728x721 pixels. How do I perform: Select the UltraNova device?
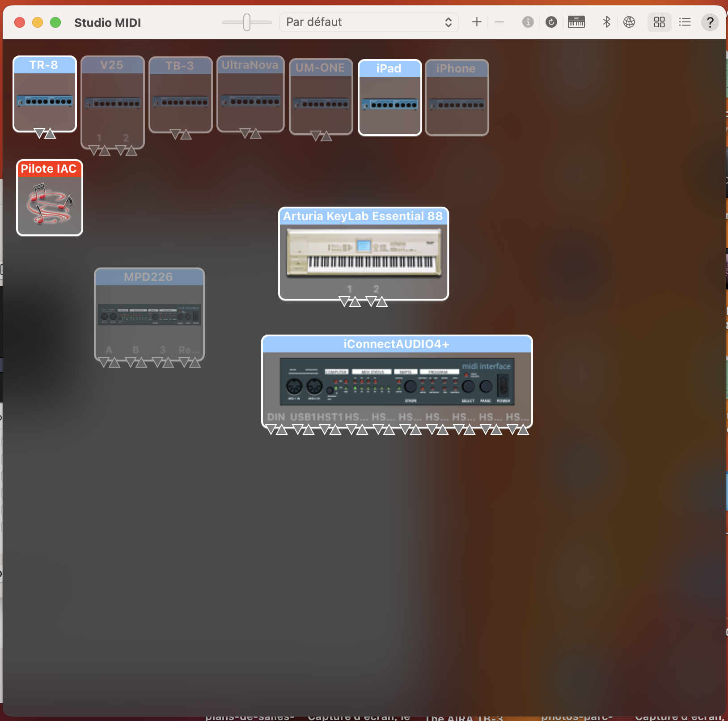(x=250, y=94)
